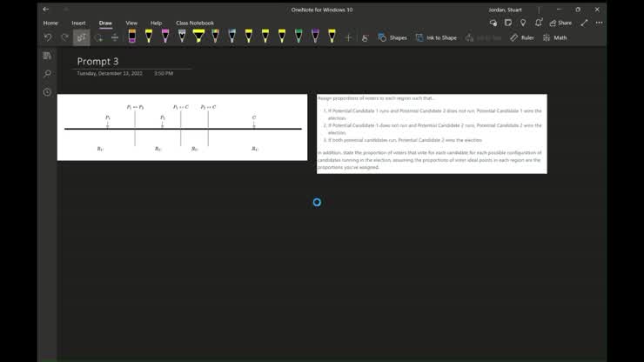
Task: Open the Class Notebook tab
Action: click(x=194, y=23)
